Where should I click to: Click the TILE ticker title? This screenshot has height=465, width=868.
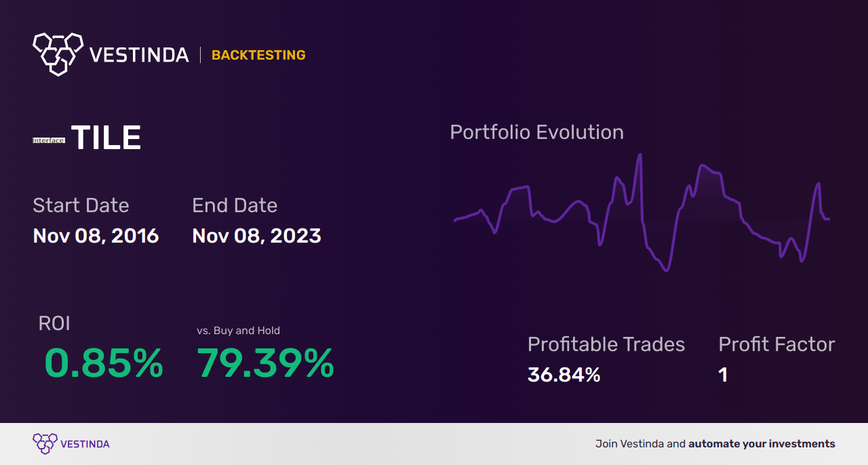click(x=106, y=139)
